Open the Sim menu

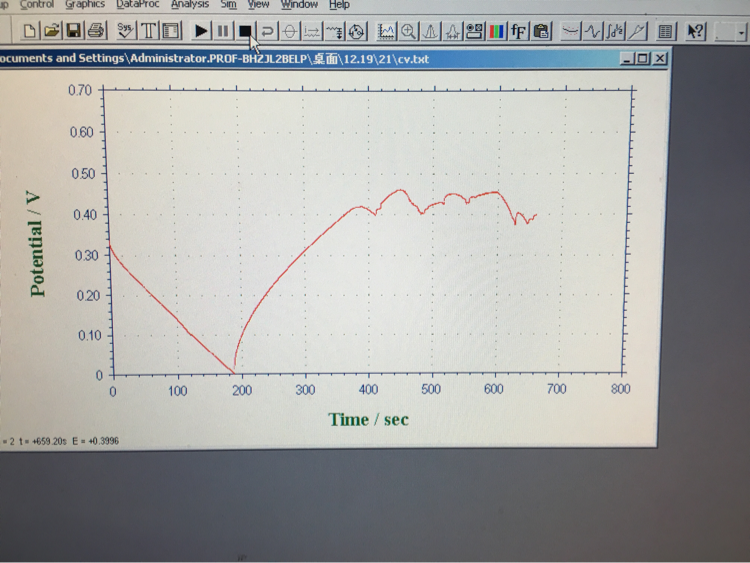point(229,4)
